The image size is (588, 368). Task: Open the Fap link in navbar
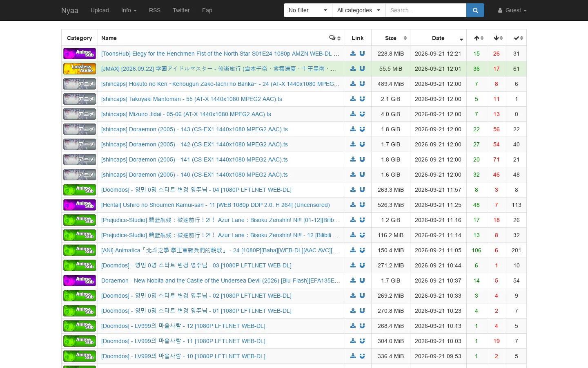pyautogui.click(x=207, y=10)
